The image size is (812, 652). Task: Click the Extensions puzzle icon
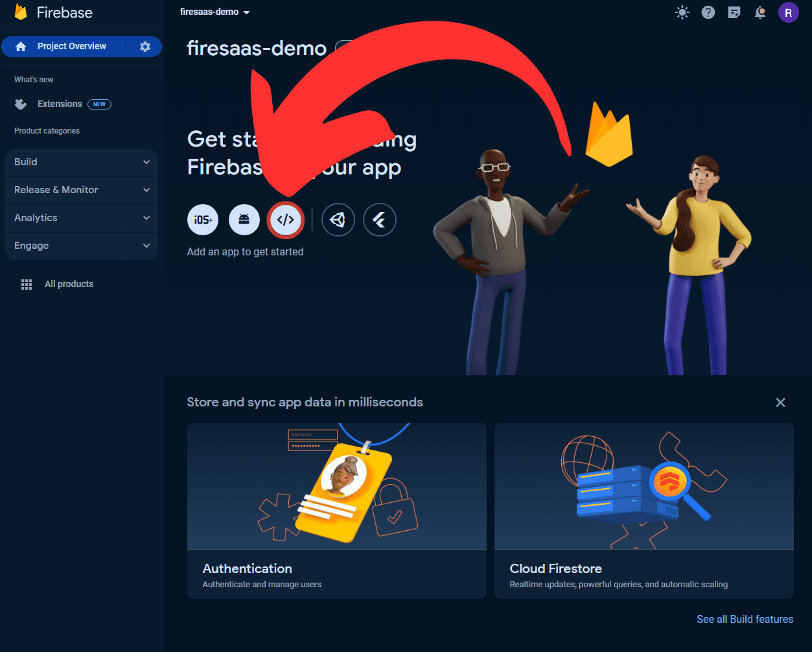21,104
